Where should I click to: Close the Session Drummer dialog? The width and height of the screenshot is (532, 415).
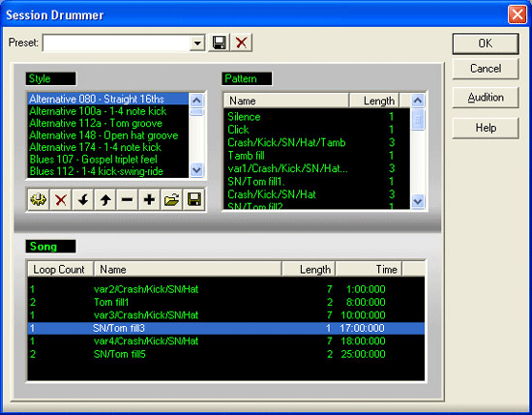pos(517,15)
